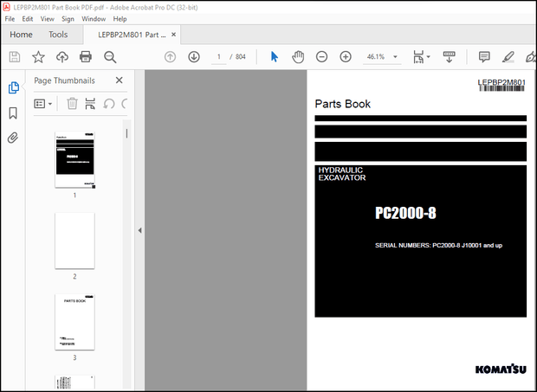This screenshot has height=392, width=537.
Task: Select the LEPBP2M801 Part document tab
Action: click(132, 35)
